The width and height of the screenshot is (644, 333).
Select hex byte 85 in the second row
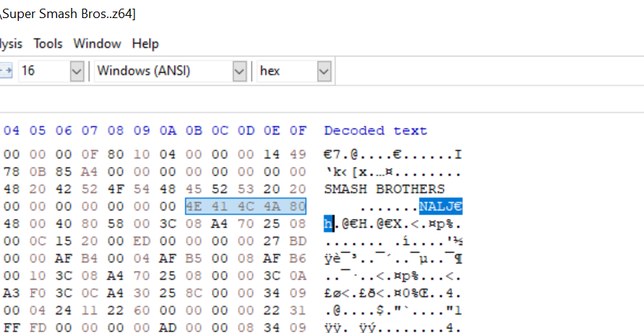tap(64, 172)
